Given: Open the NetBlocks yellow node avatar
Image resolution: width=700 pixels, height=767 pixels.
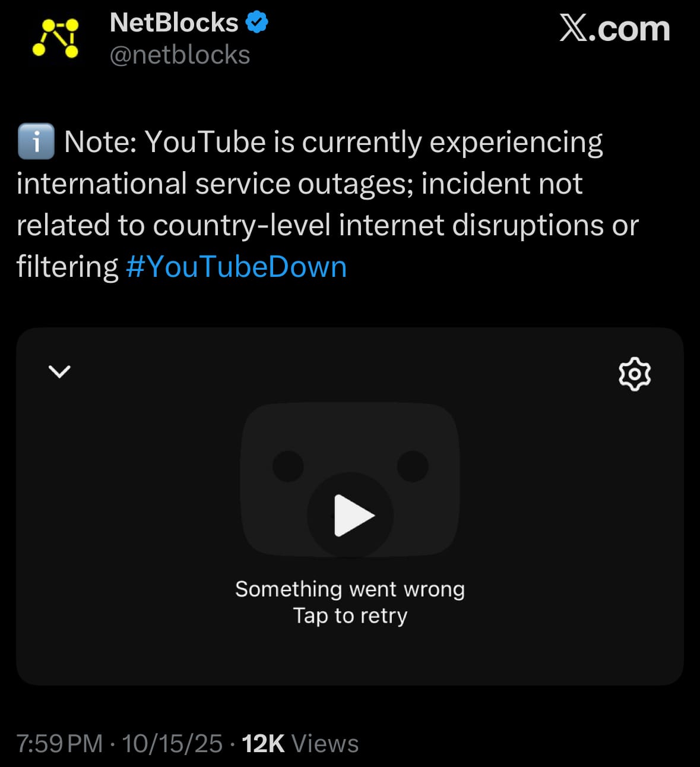Looking at the screenshot, I should click(56, 38).
